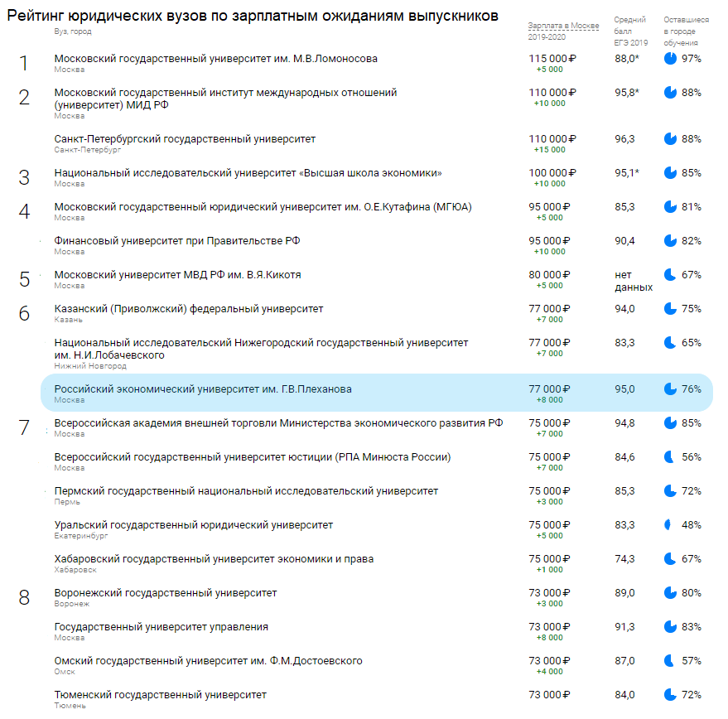Viewport: 728px width, 719px height.
Task: Click the page title 'Рейтинг юридических вузов'
Action: [x=253, y=16]
